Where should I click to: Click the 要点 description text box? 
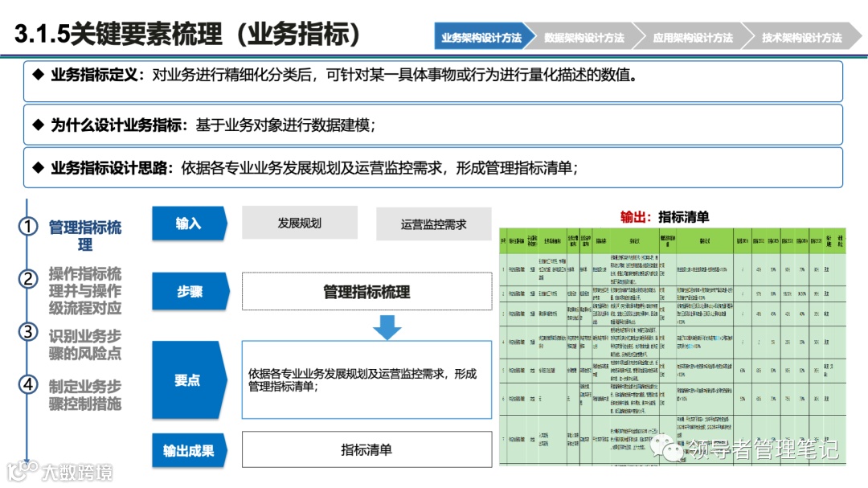(366, 380)
